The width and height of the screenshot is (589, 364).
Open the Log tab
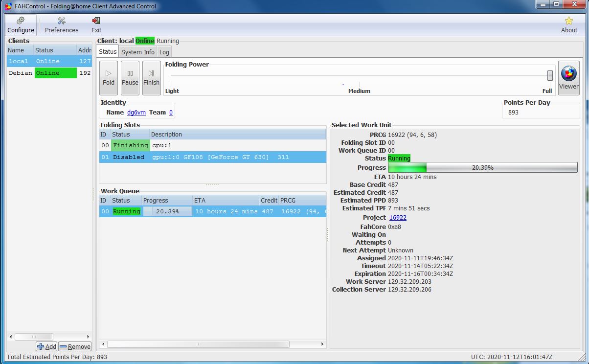pos(164,52)
